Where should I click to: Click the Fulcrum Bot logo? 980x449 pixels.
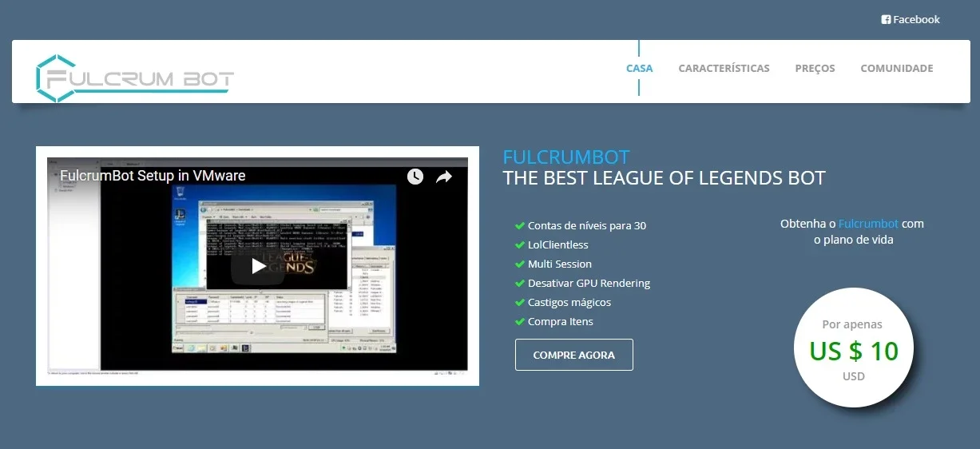[135, 78]
